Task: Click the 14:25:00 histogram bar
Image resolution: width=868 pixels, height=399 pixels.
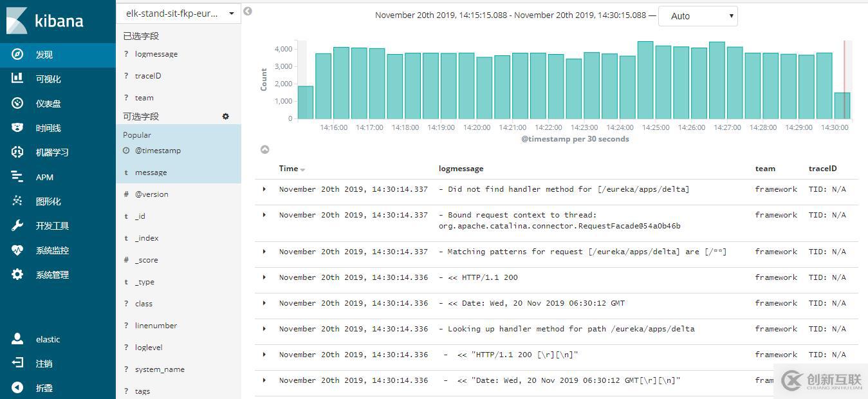Action: tap(645, 80)
